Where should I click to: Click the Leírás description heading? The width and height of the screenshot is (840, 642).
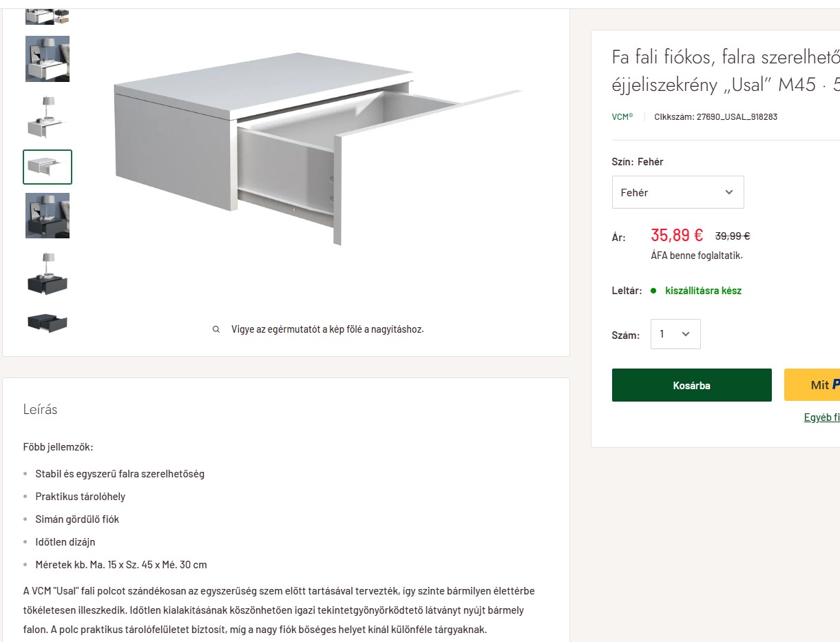[x=41, y=409]
